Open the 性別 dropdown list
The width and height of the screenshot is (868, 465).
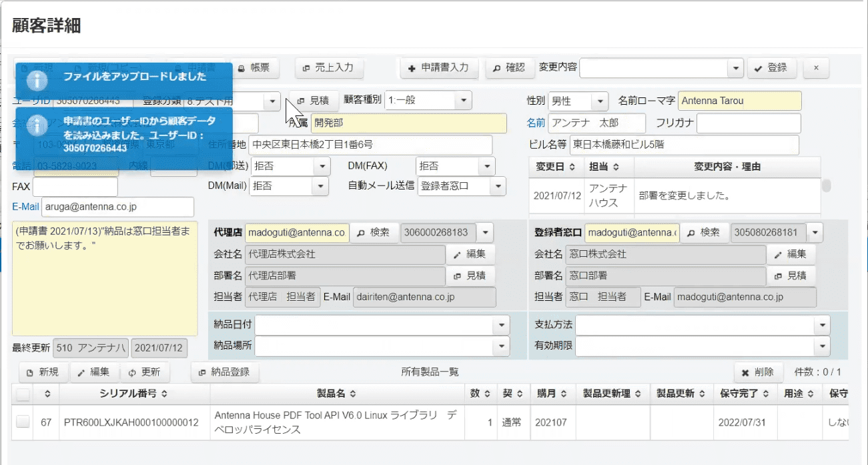point(600,101)
